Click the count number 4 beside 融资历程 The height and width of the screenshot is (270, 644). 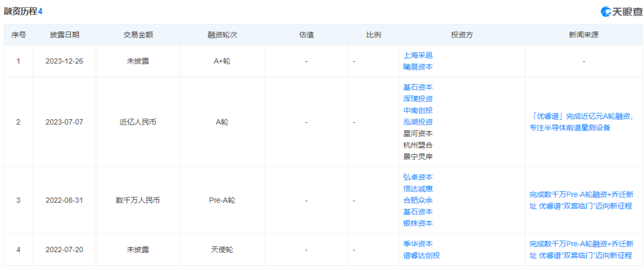41,12
